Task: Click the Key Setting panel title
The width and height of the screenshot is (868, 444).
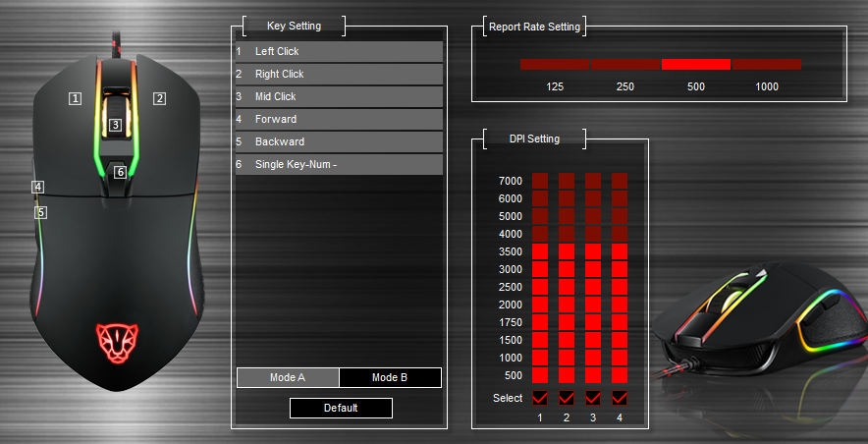Action: 294,26
